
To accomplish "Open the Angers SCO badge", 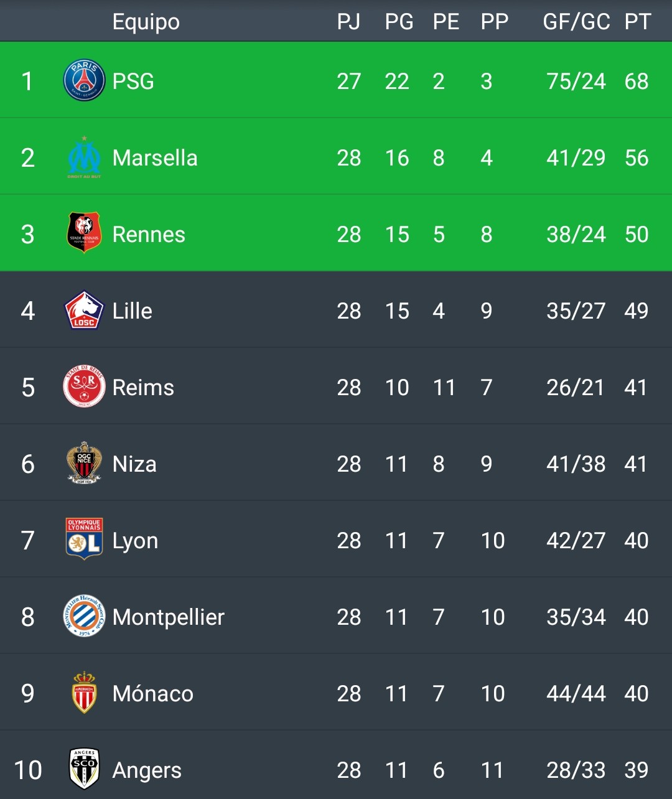I will coord(84,769).
